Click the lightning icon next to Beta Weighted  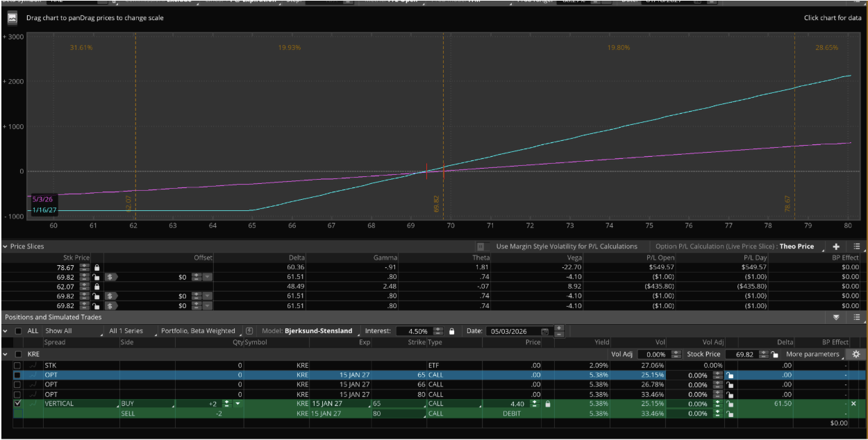coord(249,331)
